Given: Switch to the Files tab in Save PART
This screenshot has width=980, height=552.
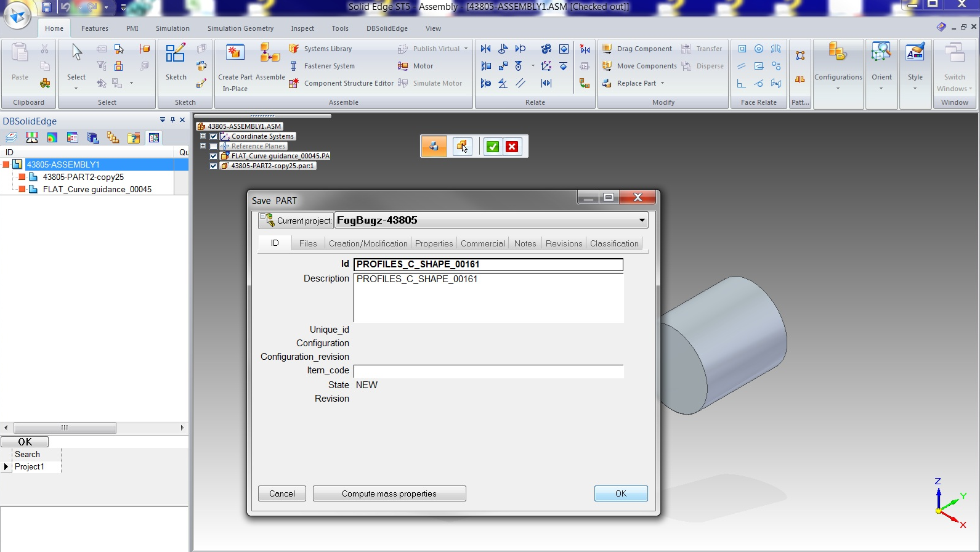Looking at the screenshot, I should click(308, 243).
